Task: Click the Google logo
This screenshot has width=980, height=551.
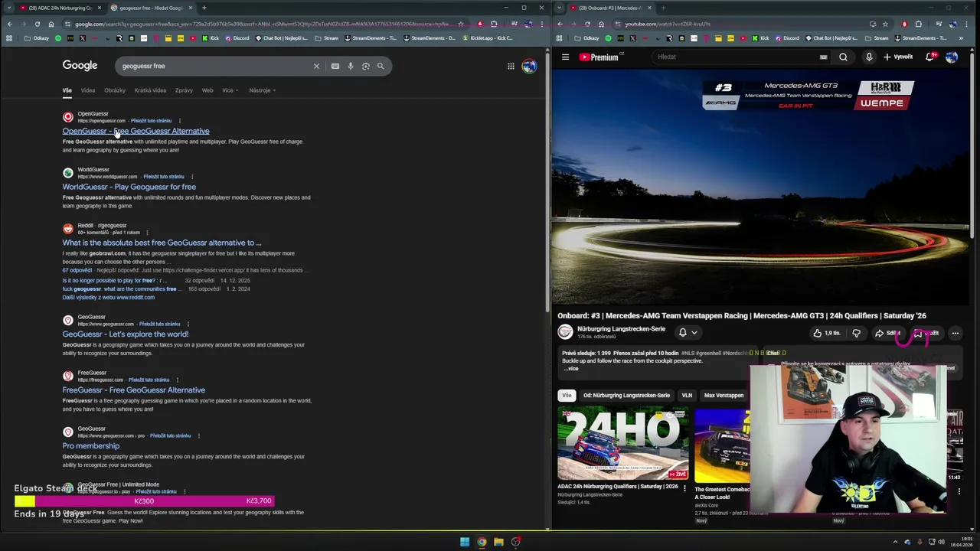Action: (x=80, y=66)
